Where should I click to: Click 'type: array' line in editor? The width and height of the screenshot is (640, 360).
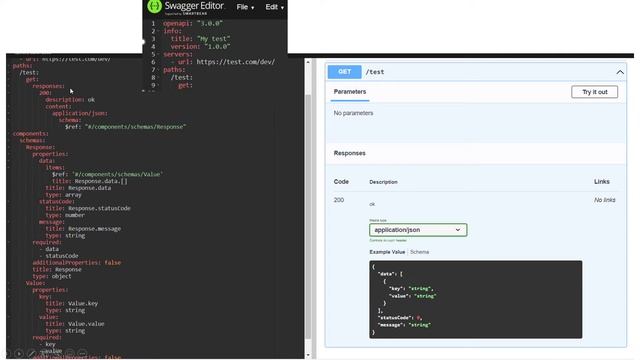point(63,195)
